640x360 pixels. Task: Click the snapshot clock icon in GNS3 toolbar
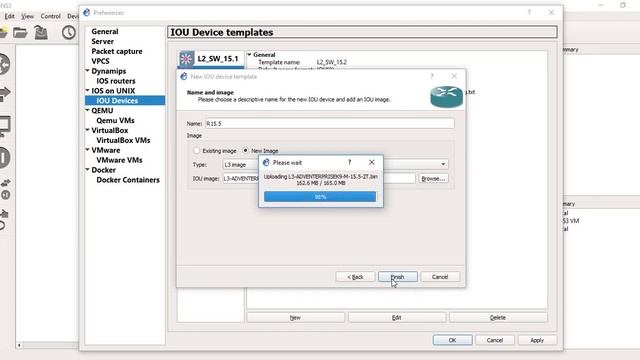(69, 32)
